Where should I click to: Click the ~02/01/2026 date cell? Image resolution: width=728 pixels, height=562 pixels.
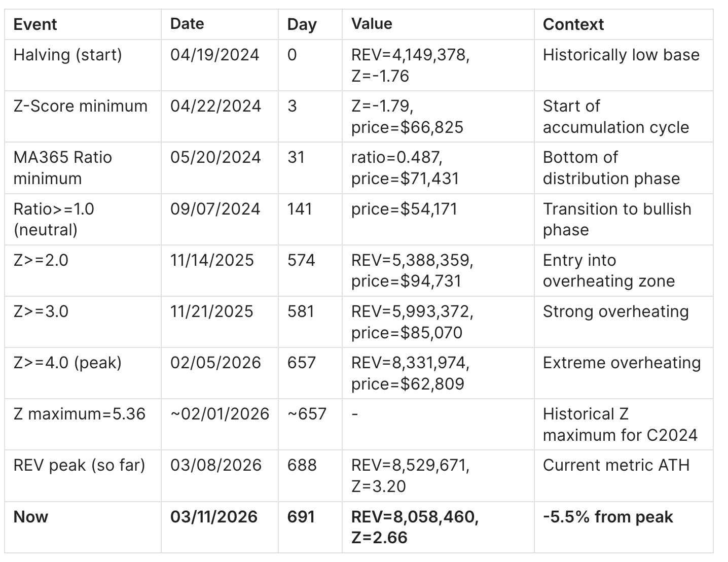(x=220, y=414)
